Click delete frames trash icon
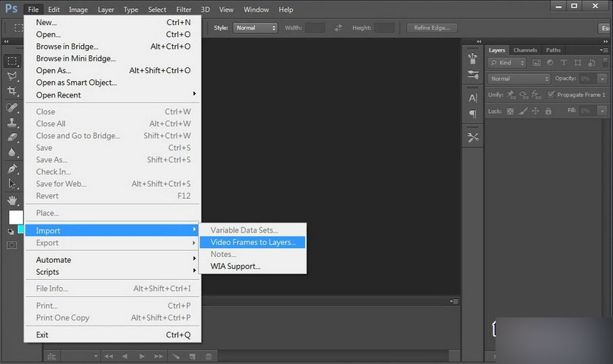This screenshot has width=613, height=364. [x=209, y=356]
